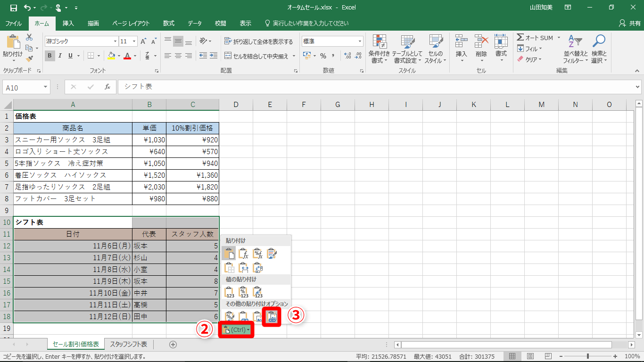Click the Cut scissors icon

tap(29, 37)
